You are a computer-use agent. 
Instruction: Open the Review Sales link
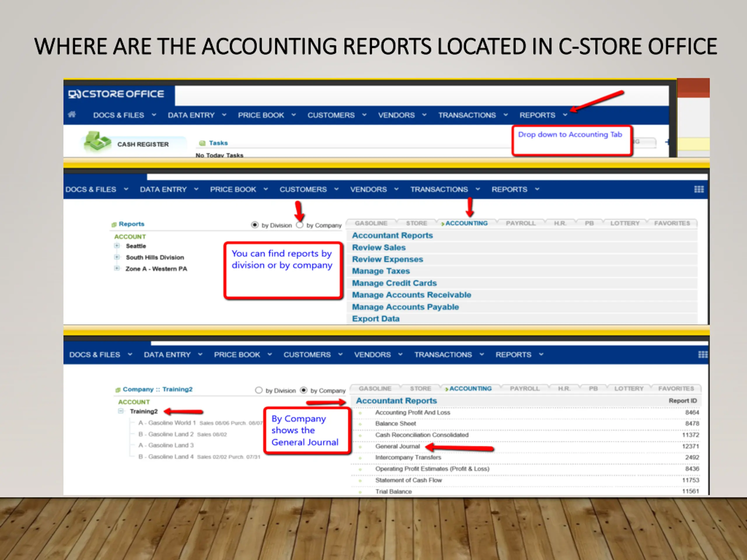tap(379, 247)
